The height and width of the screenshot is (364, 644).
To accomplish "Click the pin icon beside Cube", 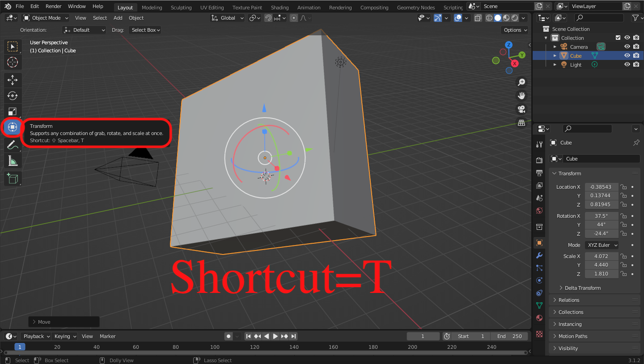I will 636,143.
